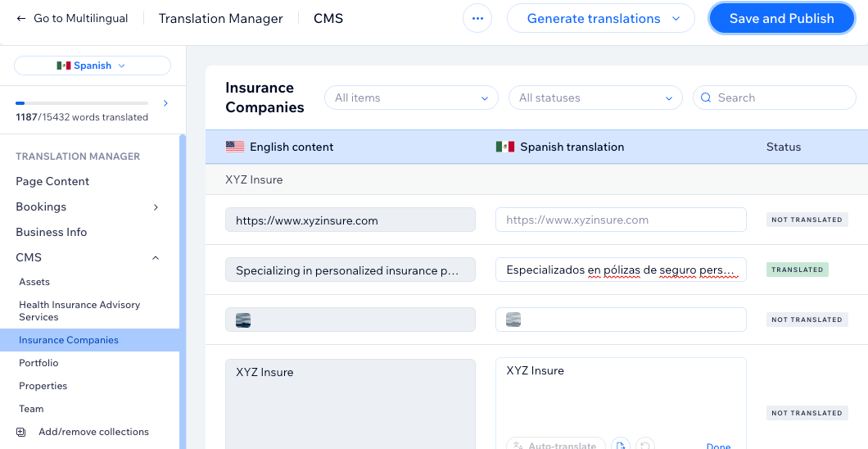
Task: Click the translation progress bar
Action: (x=82, y=103)
